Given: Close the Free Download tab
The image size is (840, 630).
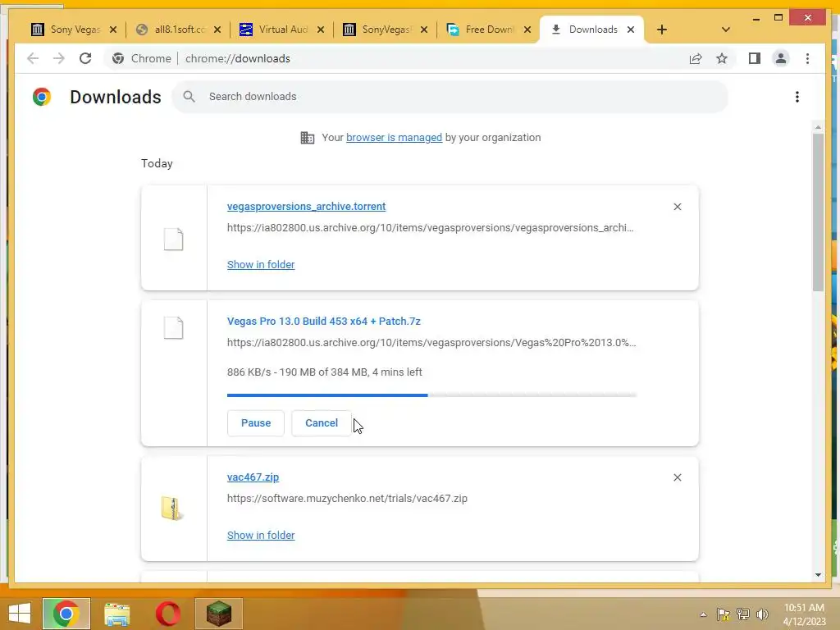Looking at the screenshot, I should coord(527,30).
